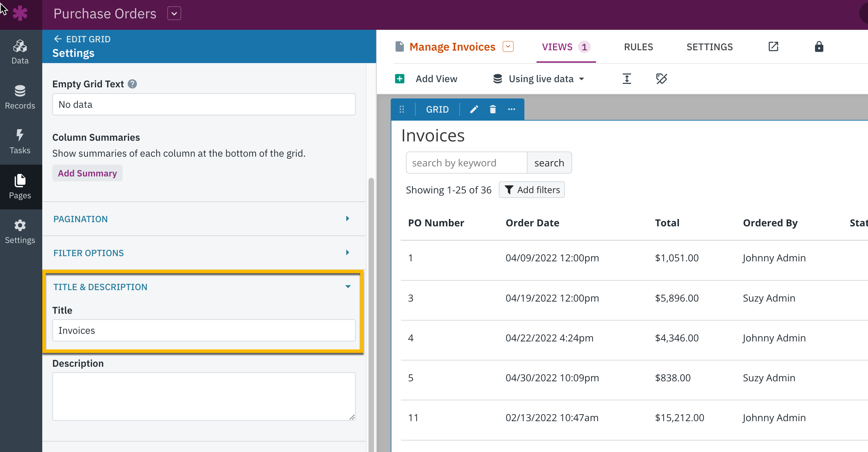This screenshot has width=868, height=452.
Task: Open the Settings sidebar item
Action: (20, 232)
